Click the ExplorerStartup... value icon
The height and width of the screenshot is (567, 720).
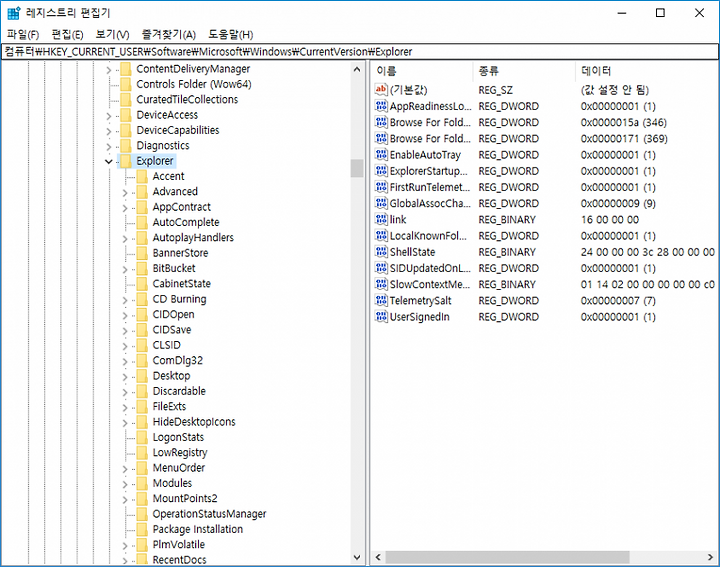[381, 171]
